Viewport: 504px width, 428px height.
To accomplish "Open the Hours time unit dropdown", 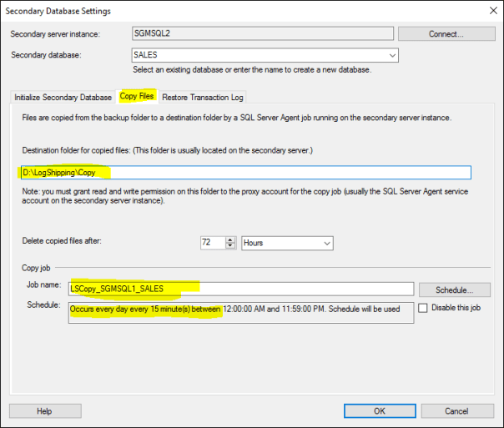I will pos(287,243).
